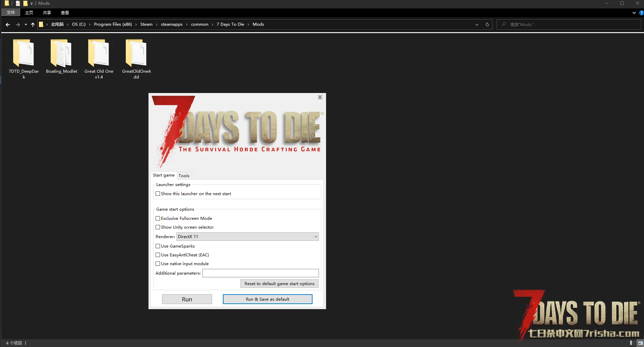Toggle Use GameSparks checkbox
The height and width of the screenshot is (347, 644).
(x=158, y=246)
